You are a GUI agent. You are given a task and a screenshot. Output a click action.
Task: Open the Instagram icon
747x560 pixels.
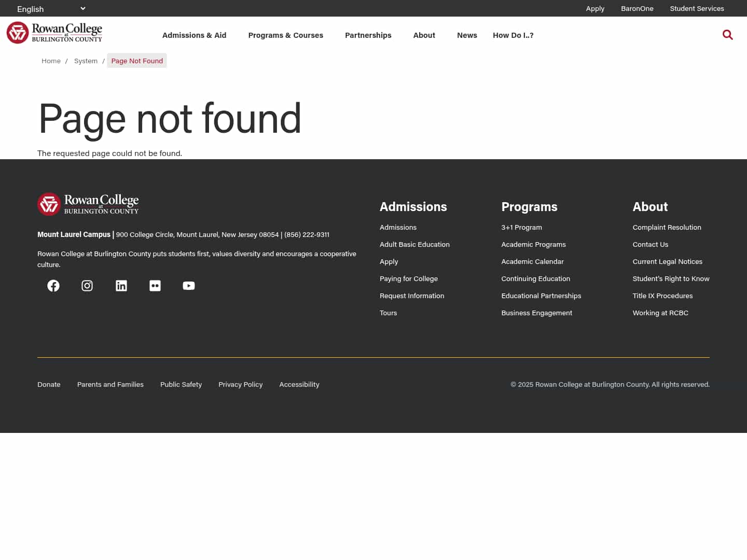click(87, 286)
